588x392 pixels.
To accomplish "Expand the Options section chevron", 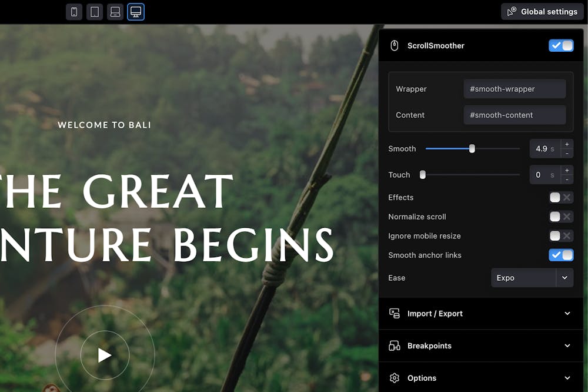I will pos(567,378).
